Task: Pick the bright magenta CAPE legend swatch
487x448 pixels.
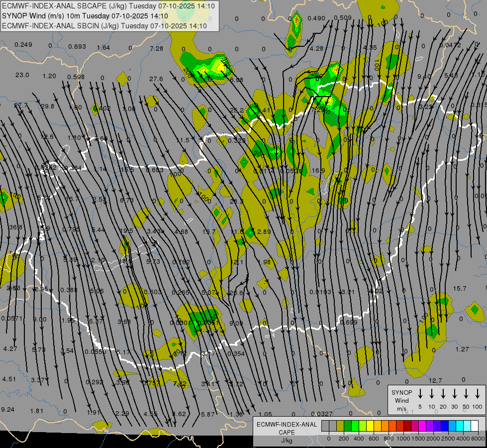Action: pyautogui.click(x=422, y=426)
